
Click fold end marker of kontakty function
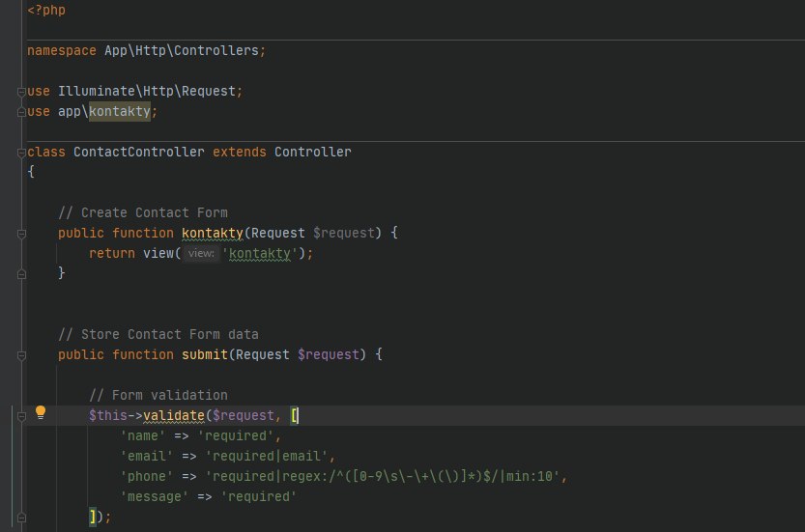click(21, 274)
